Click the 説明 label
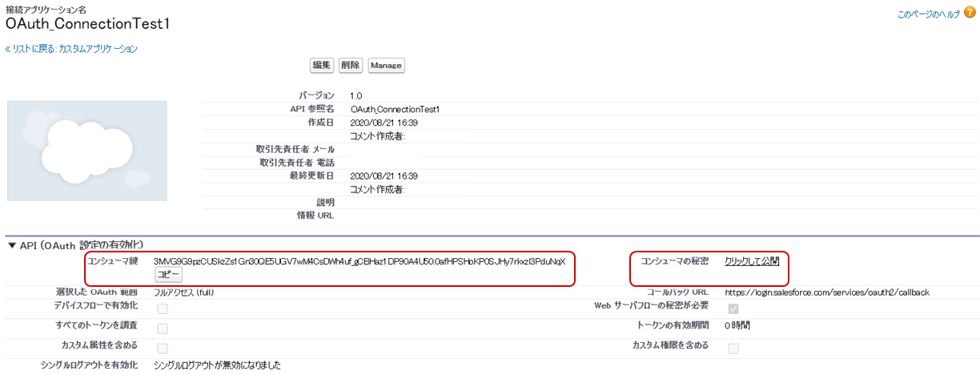 [326, 202]
